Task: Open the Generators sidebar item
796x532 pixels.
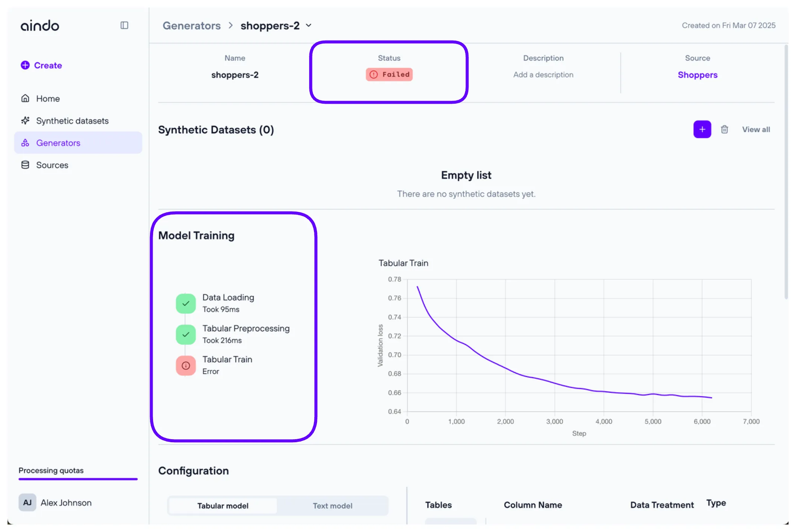Action: (58, 143)
